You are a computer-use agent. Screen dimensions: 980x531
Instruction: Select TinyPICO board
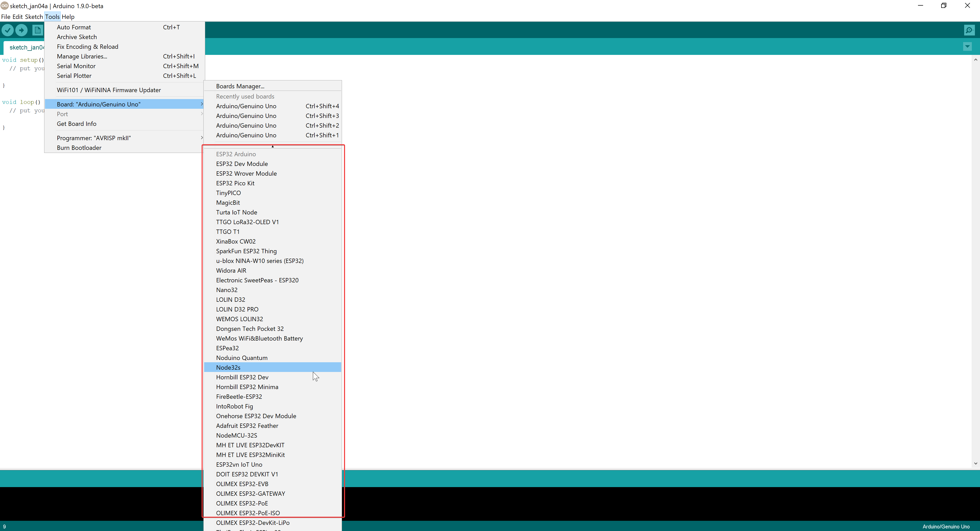click(x=272, y=193)
